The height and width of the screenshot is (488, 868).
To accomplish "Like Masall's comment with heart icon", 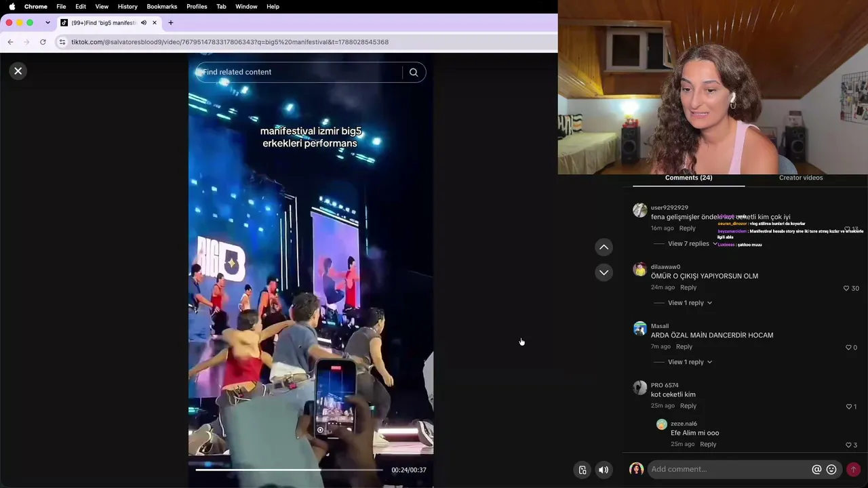I will click(x=848, y=347).
